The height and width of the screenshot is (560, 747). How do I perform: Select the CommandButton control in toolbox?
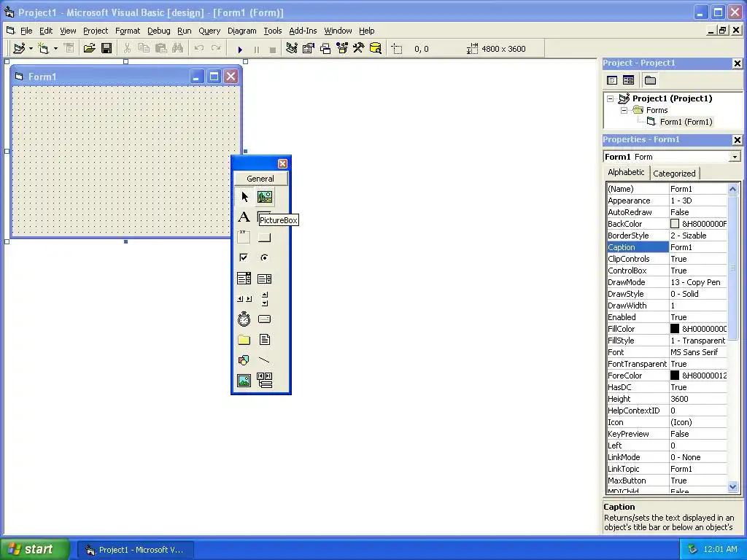click(x=264, y=237)
